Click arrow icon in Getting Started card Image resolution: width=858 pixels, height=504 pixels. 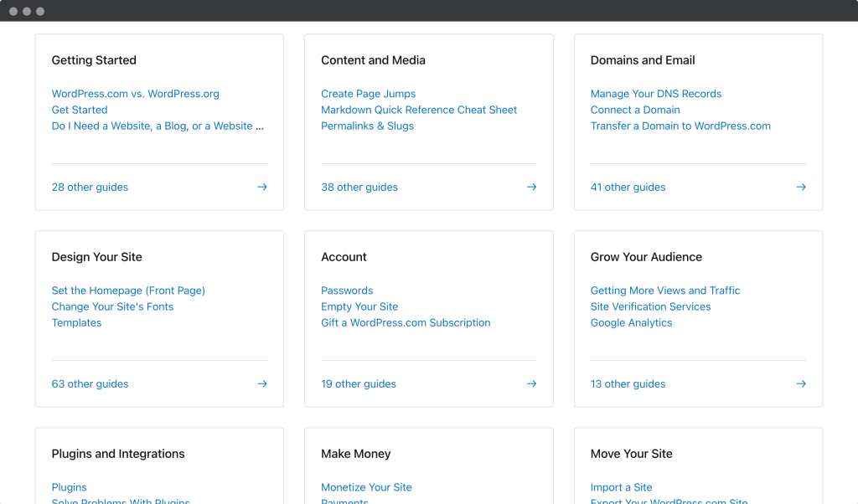(x=261, y=188)
